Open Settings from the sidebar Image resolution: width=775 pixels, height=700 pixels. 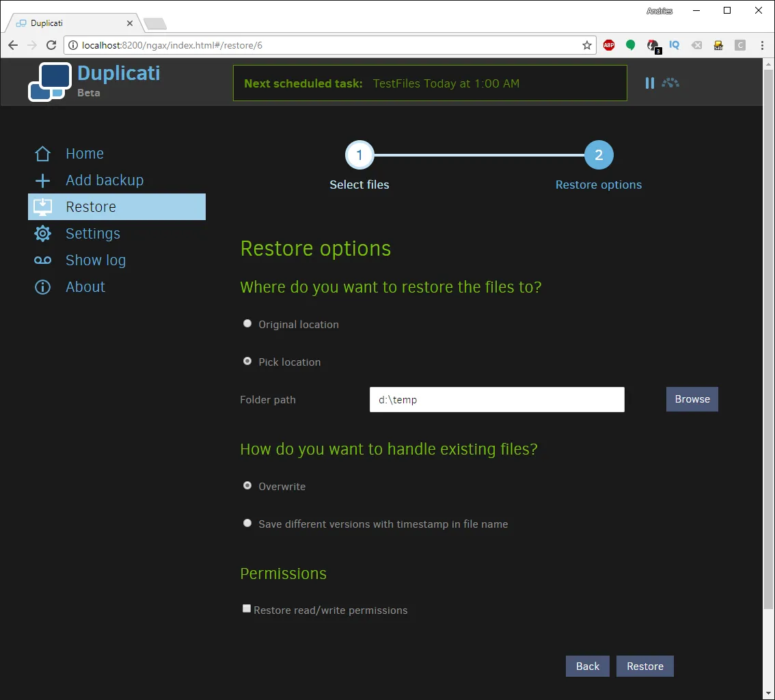(93, 233)
